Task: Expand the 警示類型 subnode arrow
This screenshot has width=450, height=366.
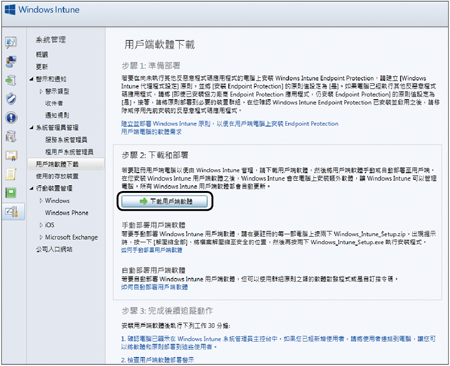Action: 41,91
